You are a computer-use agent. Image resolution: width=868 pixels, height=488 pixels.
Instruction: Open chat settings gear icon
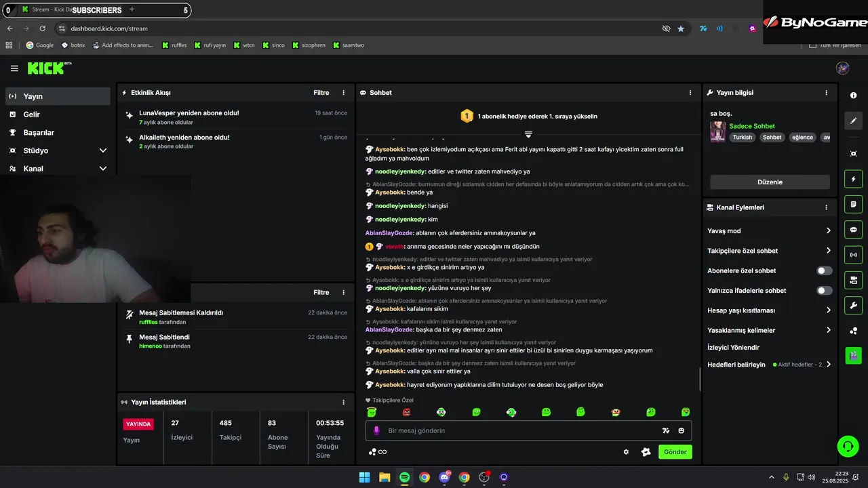pyautogui.click(x=626, y=452)
